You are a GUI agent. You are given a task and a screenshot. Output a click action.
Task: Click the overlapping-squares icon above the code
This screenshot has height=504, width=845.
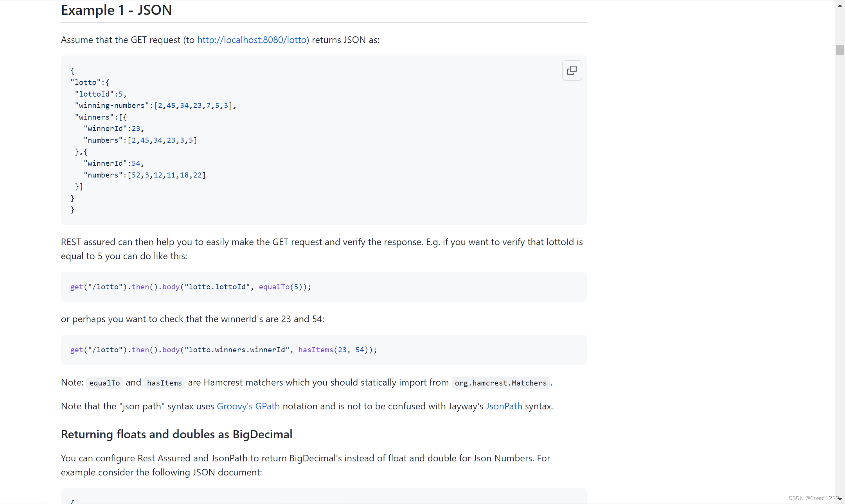pos(572,70)
